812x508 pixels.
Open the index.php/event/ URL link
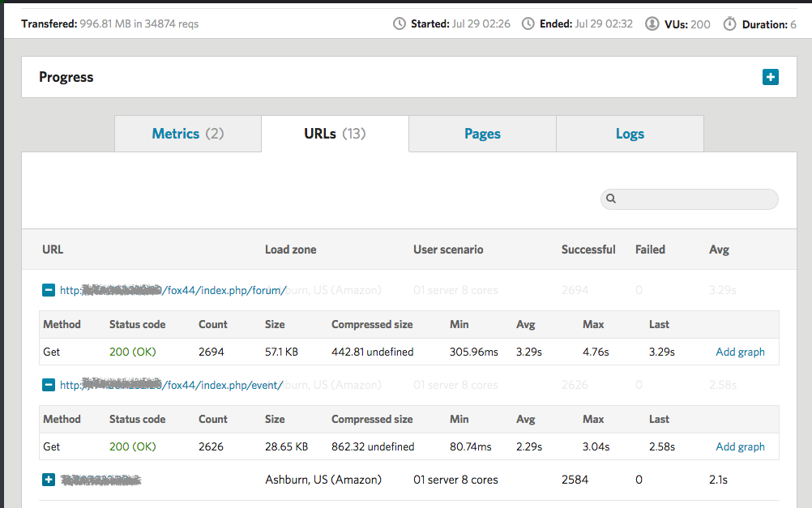point(171,385)
